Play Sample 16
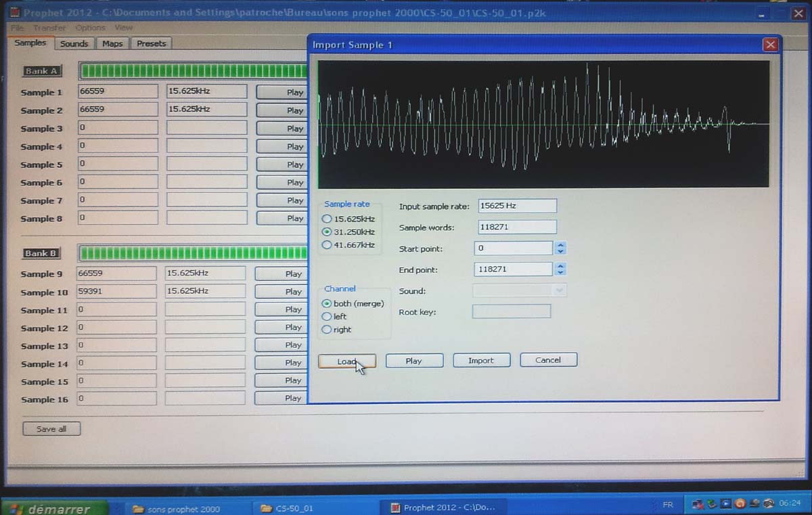 (281, 398)
